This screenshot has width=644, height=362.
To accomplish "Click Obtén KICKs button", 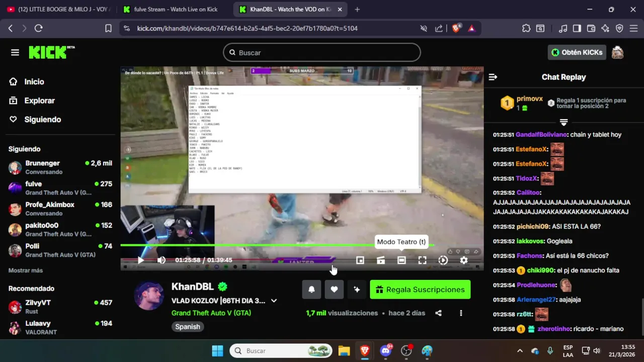I will 577,52.
